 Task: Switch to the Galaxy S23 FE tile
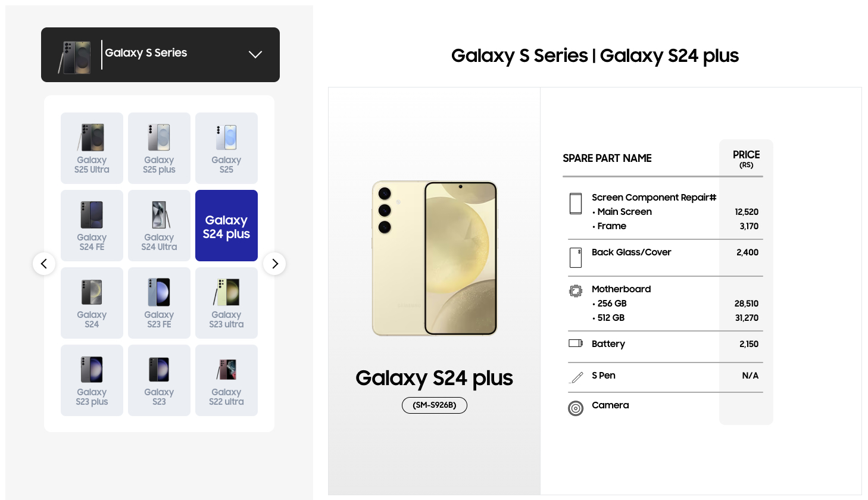159,303
